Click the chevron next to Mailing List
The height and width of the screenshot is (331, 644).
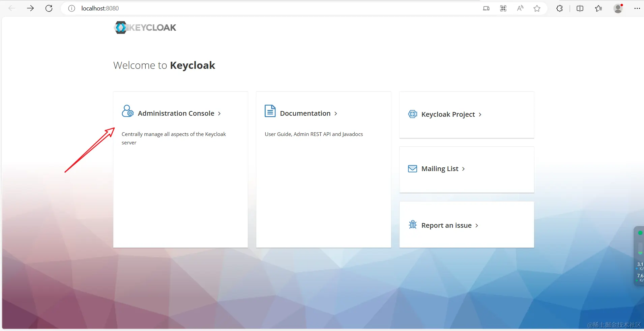click(463, 169)
